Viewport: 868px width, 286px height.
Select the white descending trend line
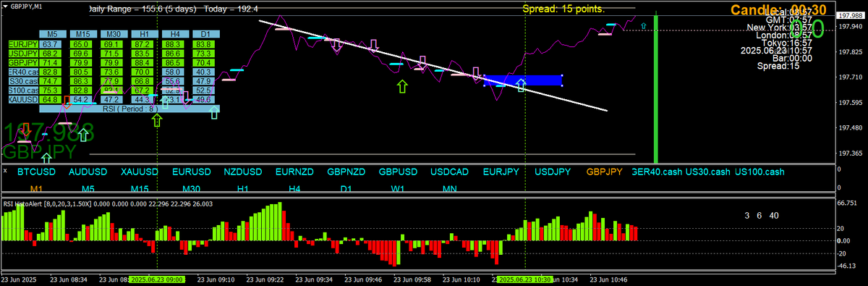[433, 65]
